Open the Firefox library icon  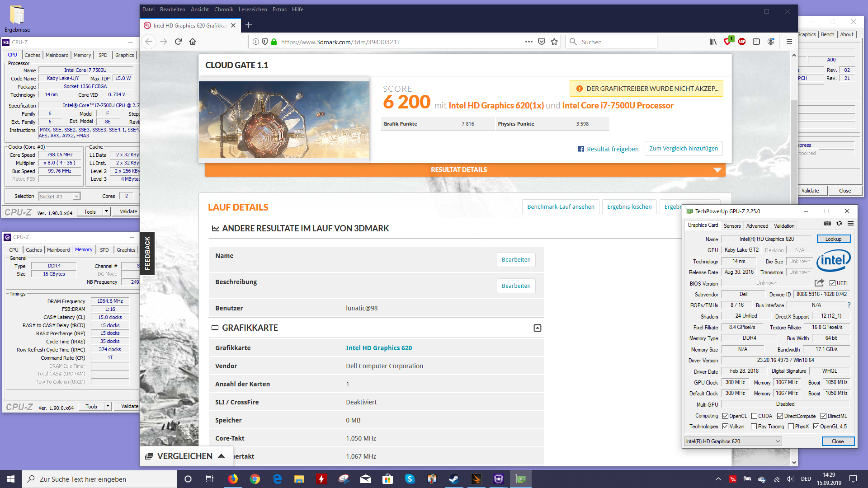point(713,42)
